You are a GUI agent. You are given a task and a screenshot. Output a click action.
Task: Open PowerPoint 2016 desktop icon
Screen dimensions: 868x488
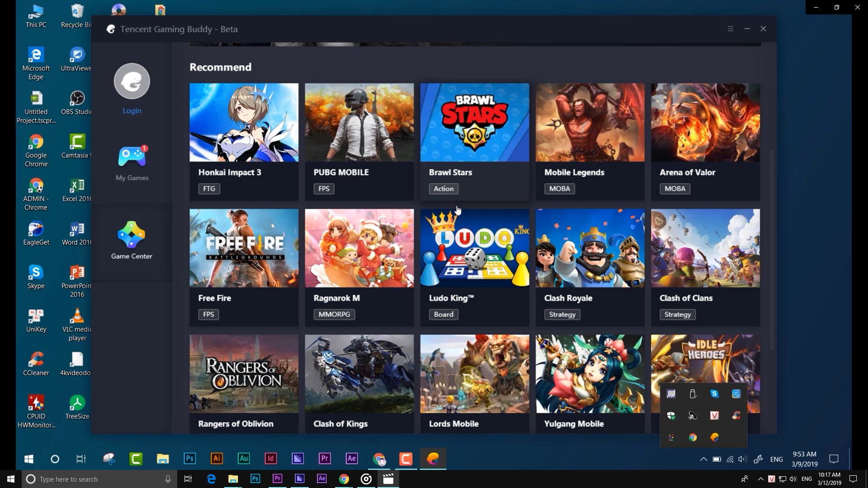[x=77, y=281]
